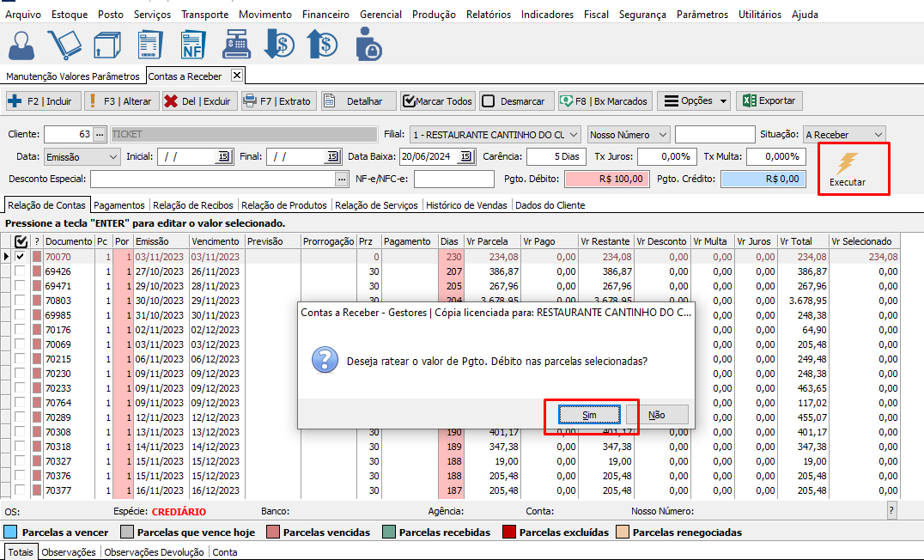
Task: Open the Opções dropdown button
Action: point(694,101)
